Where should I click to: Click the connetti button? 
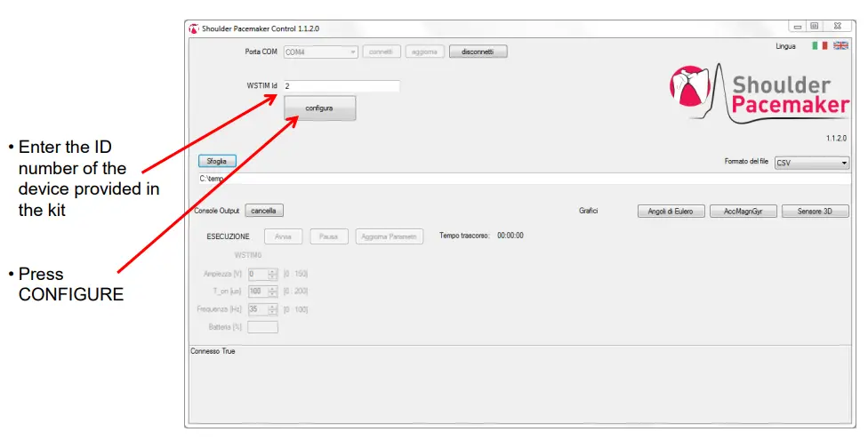point(382,52)
